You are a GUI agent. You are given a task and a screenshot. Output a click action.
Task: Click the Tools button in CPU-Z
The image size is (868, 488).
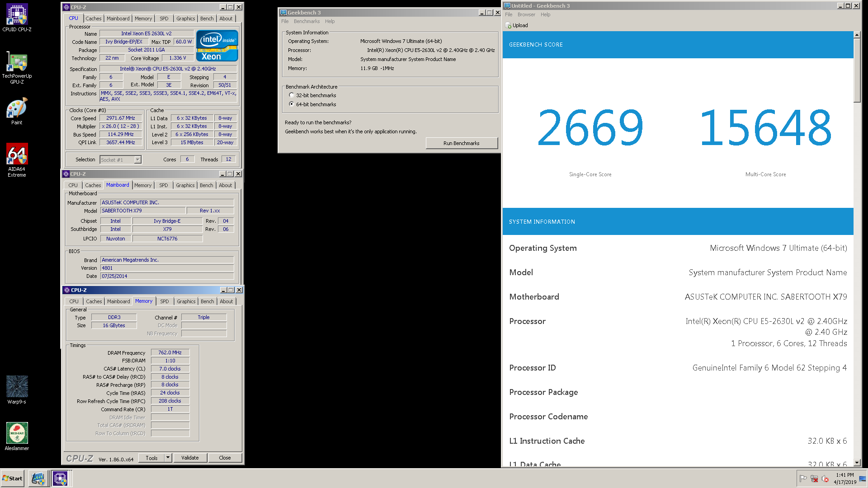click(151, 458)
